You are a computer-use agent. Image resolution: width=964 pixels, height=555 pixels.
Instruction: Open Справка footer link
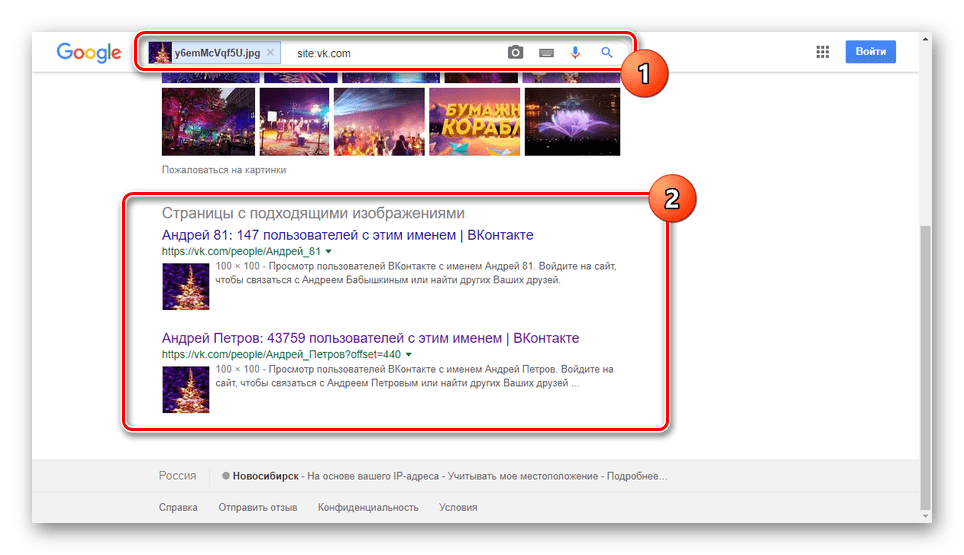pos(178,507)
